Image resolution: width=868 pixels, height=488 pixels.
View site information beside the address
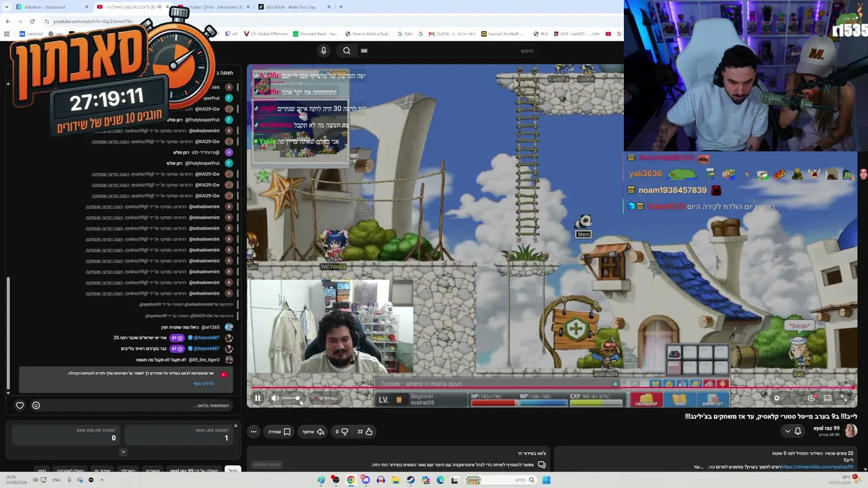click(46, 21)
